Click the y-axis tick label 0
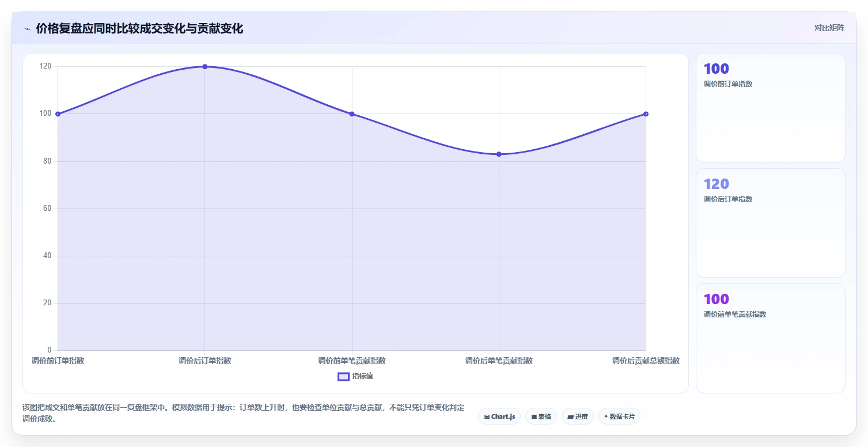 tap(50, 350)
